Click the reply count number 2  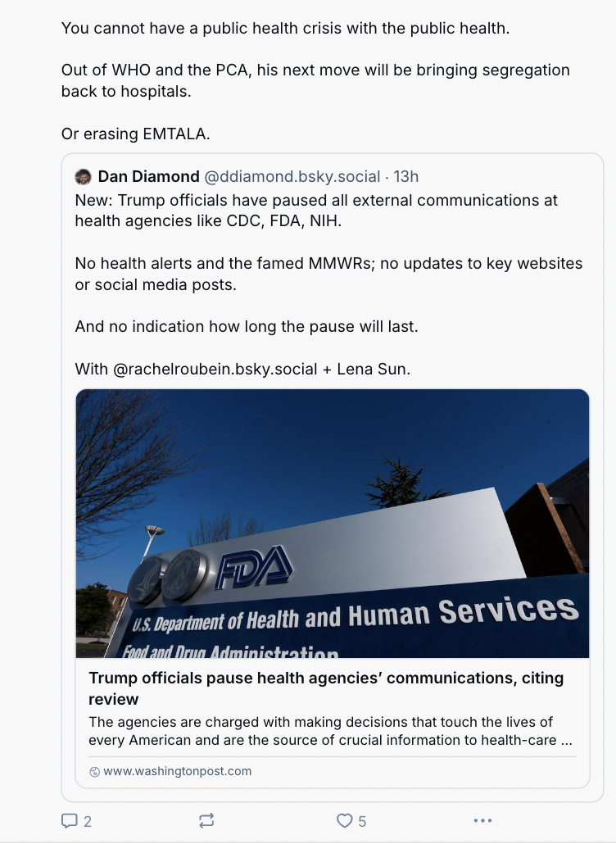tap(87, 821)
